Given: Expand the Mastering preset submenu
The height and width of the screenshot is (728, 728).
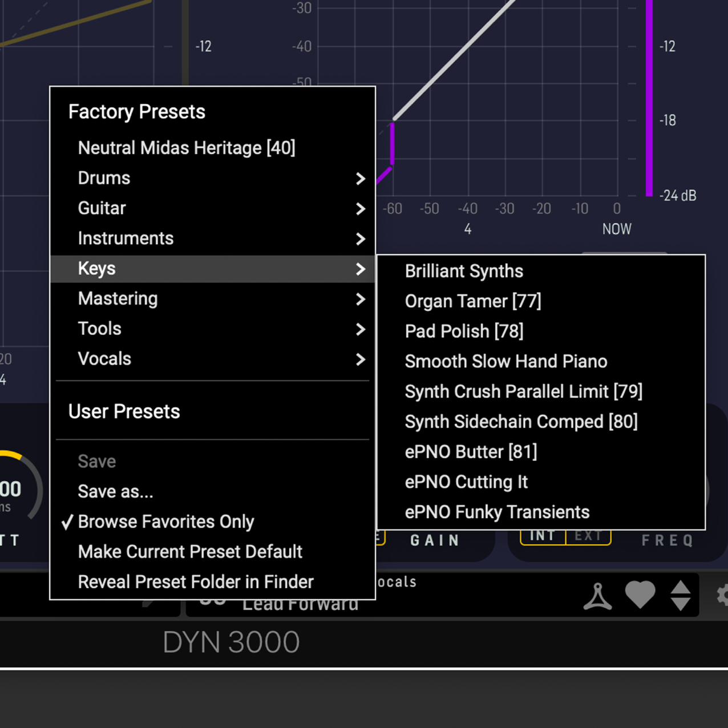Looking at the screenshot, I should 213,299.
